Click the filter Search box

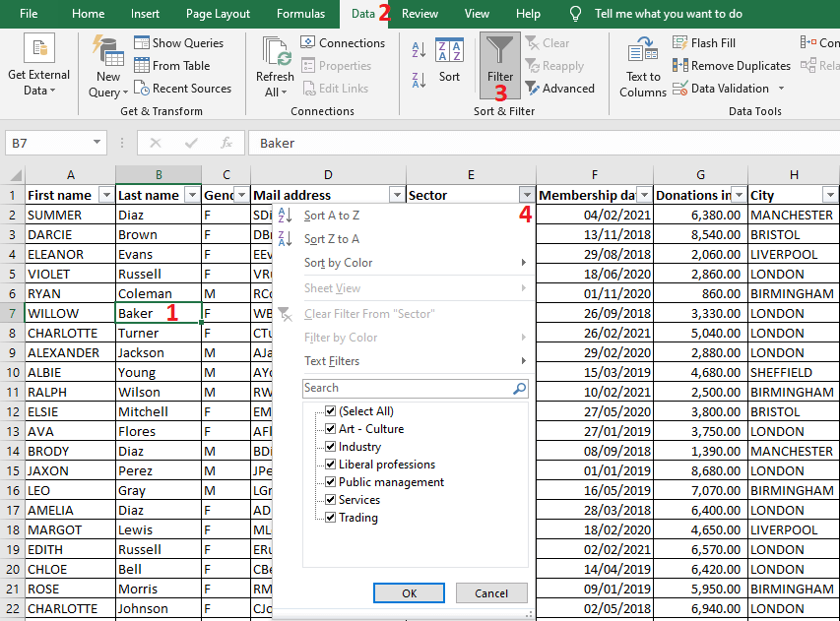pos(406,389)
